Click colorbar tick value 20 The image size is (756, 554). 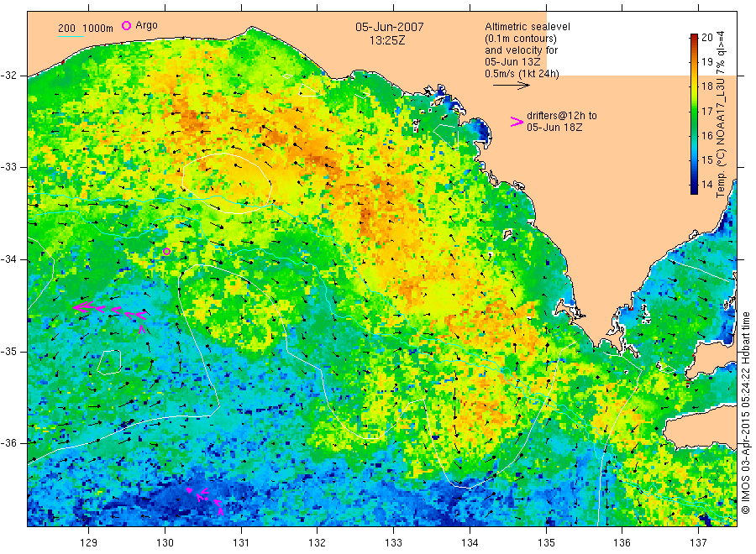coord(706,38)
